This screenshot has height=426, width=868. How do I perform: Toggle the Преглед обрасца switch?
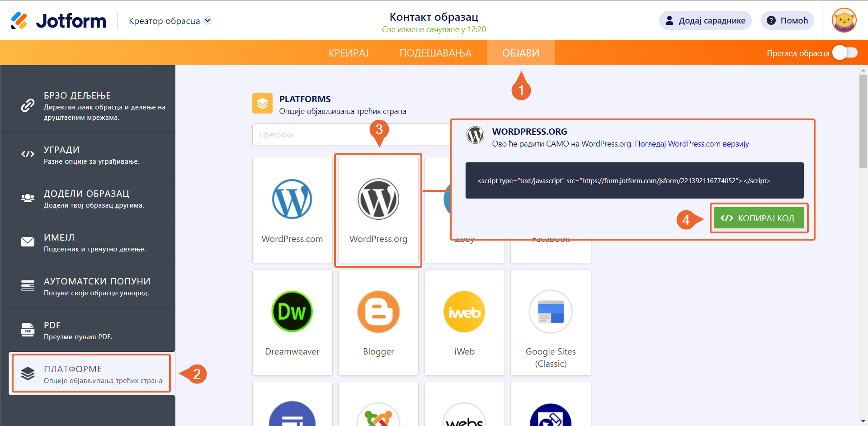[x=844, y=53]
